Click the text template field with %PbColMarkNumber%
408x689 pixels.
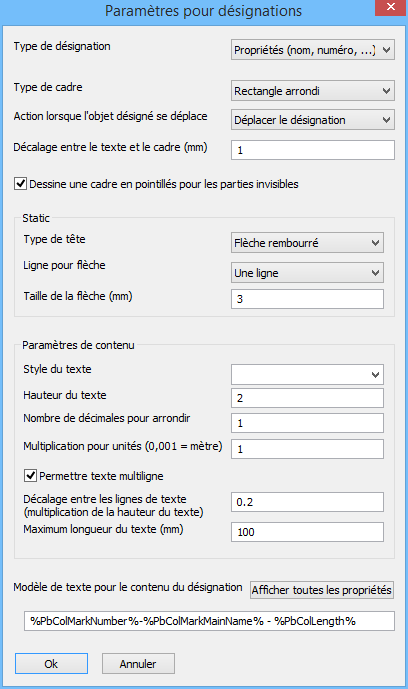209,621
